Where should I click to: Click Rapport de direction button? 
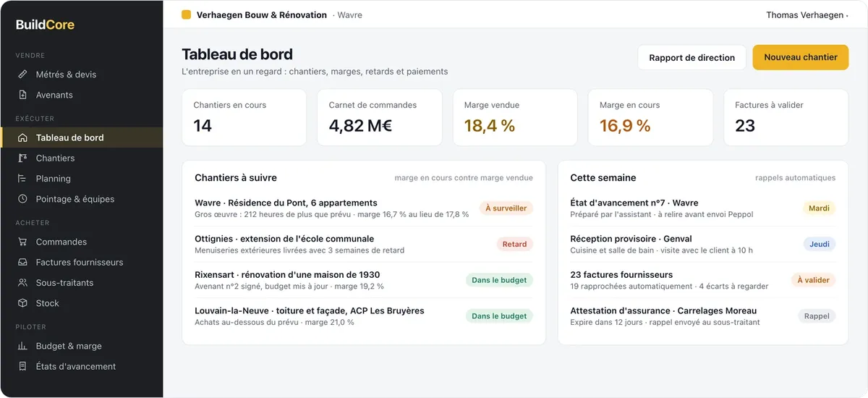click(x=692, y=57)
